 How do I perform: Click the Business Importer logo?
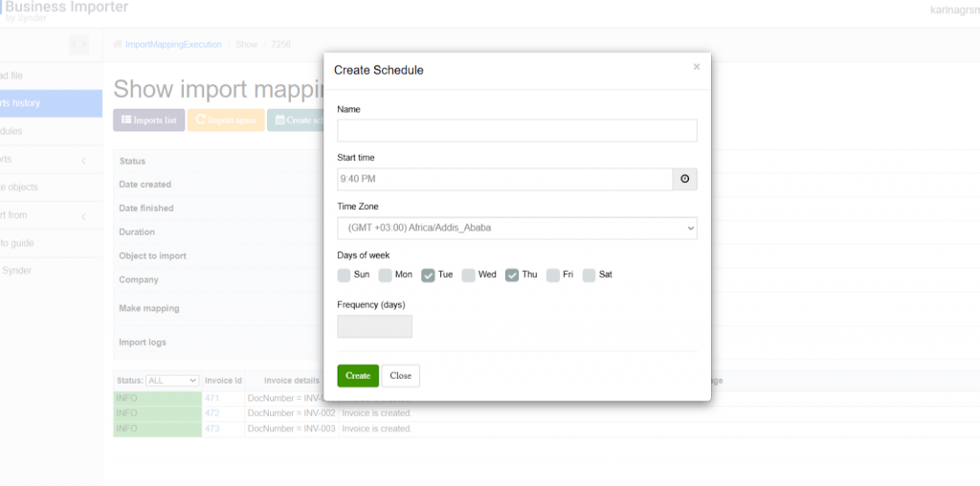[65, 10]
